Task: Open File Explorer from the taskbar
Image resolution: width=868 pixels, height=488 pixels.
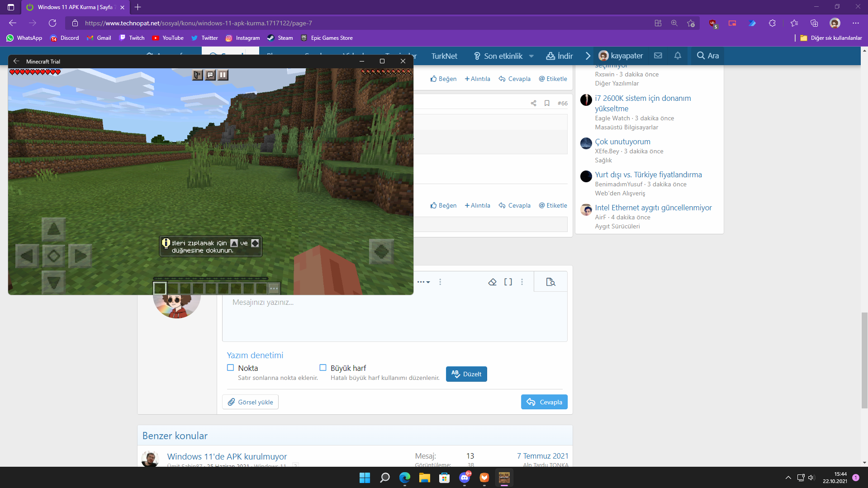Action: click(424, 478)
